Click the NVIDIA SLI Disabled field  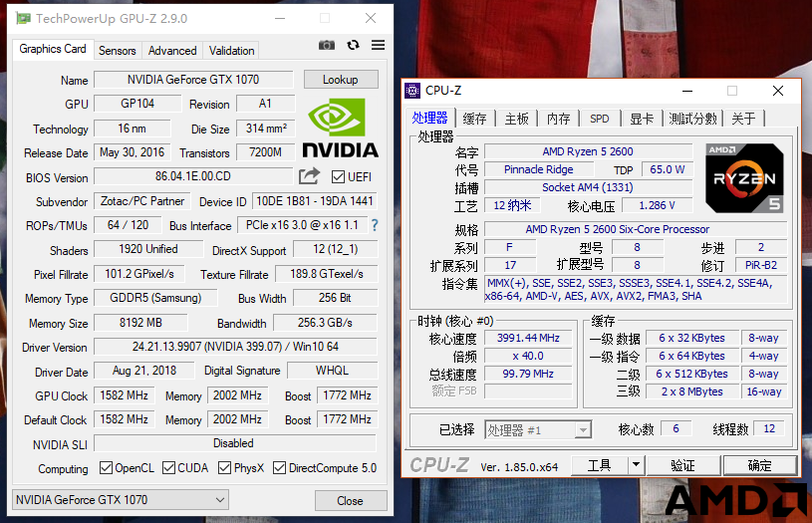tap(235, 443)
